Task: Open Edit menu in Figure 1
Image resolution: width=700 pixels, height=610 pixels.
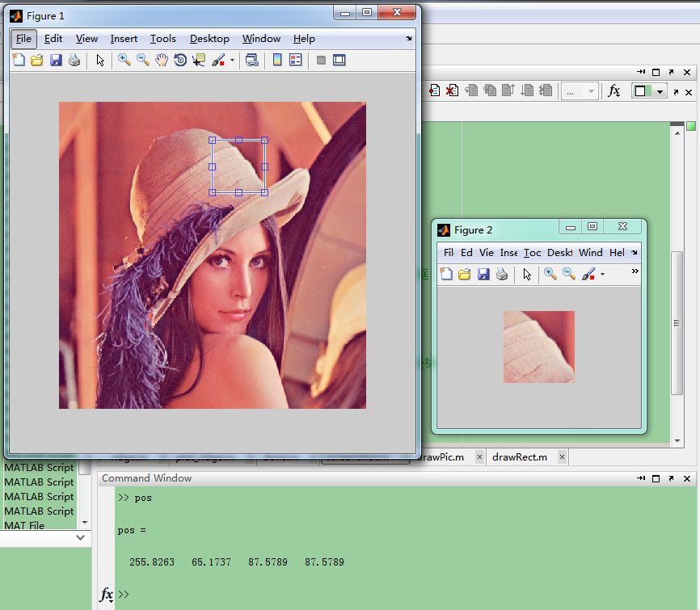Action: click(53, 39)
